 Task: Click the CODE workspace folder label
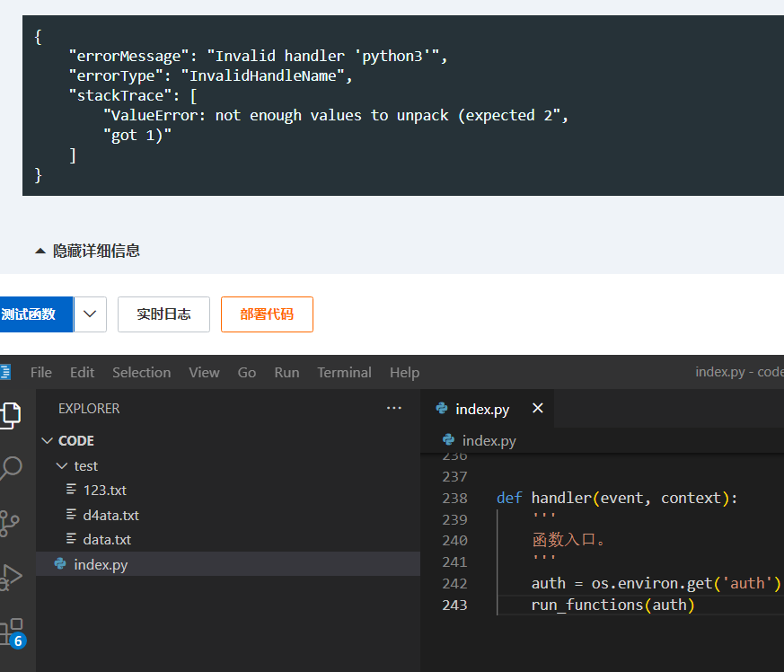(x=76, y=441)
